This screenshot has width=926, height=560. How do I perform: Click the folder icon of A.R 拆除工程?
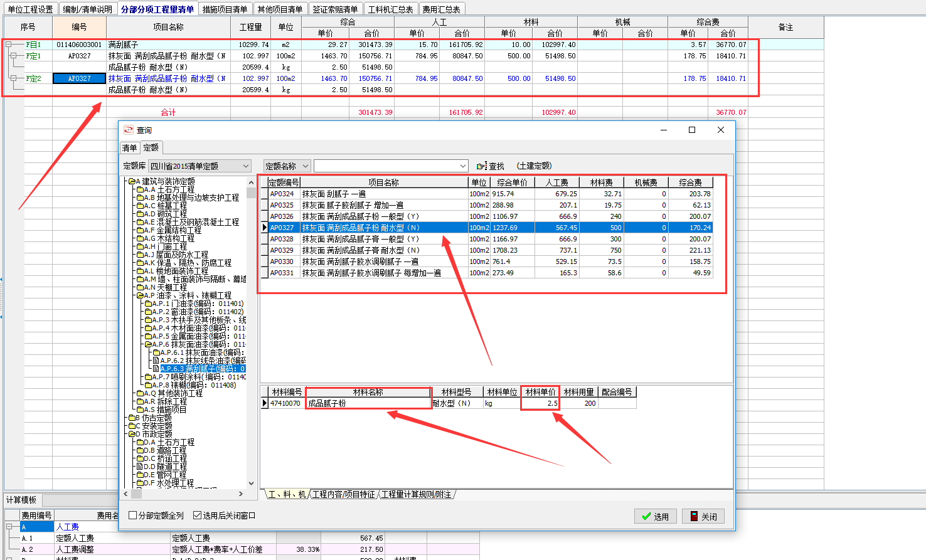141,401
